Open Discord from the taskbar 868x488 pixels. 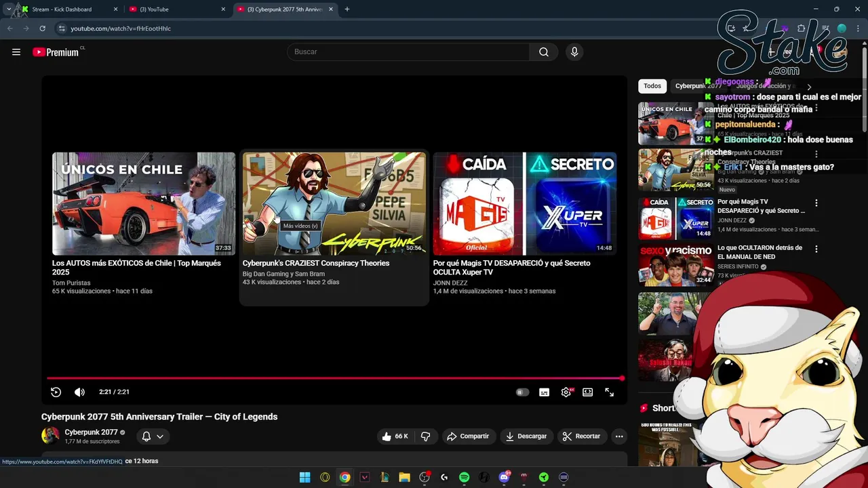(x=504, y=477)
